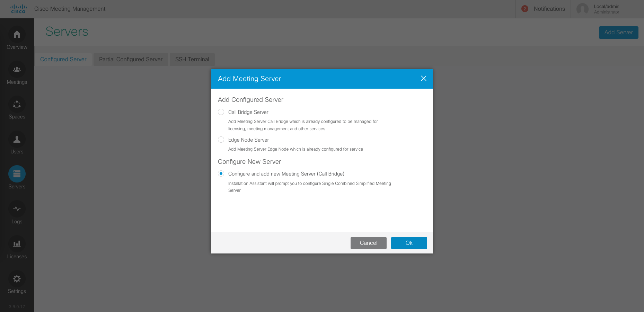Switch to Configured Server tab
Viewport: 644px width, 312px height.
(63, 60)
